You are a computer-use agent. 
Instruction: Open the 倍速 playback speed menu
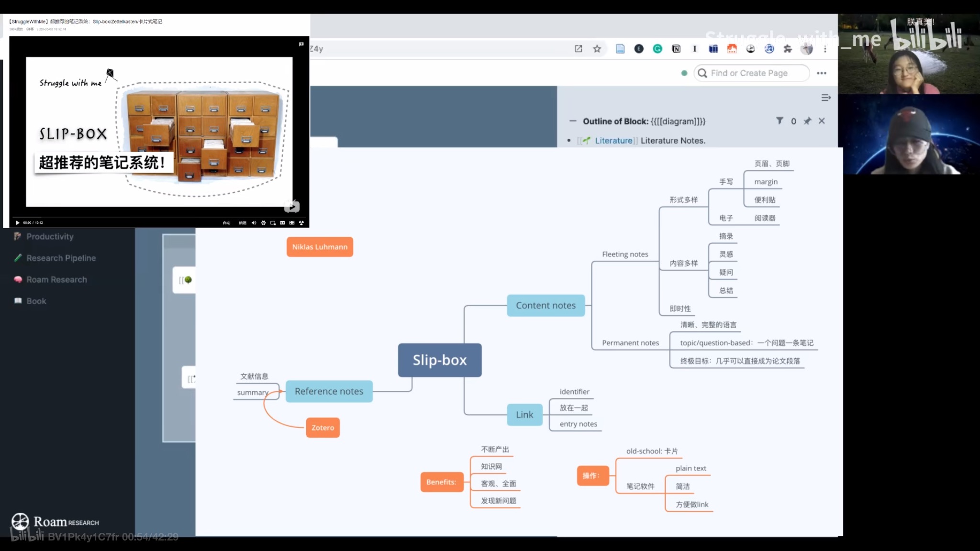[243, 223]
